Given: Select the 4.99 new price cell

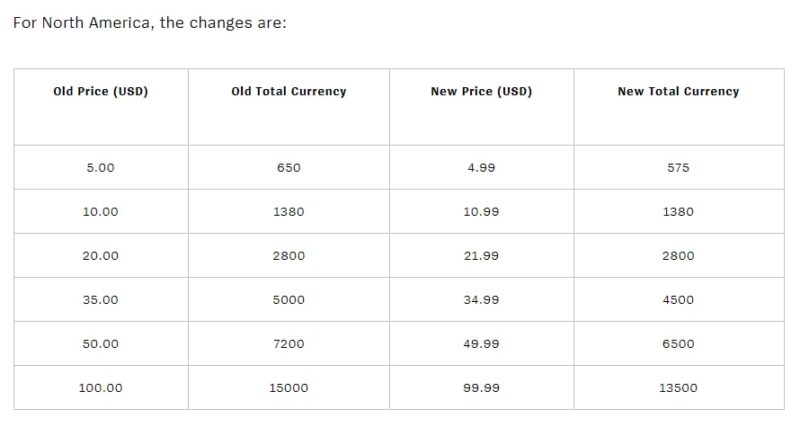Looking at the screenshot, I should (x=481, y=167).
